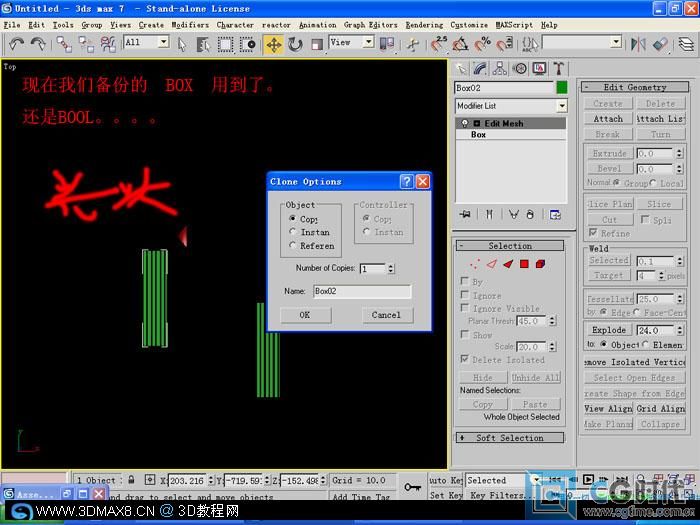
Task: Open the Hierarchy command panel tab
Action: [500, 68]
